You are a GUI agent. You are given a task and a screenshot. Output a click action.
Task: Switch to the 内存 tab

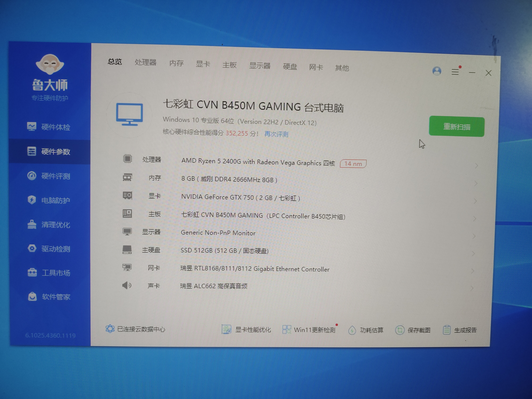tap(176, 63)
